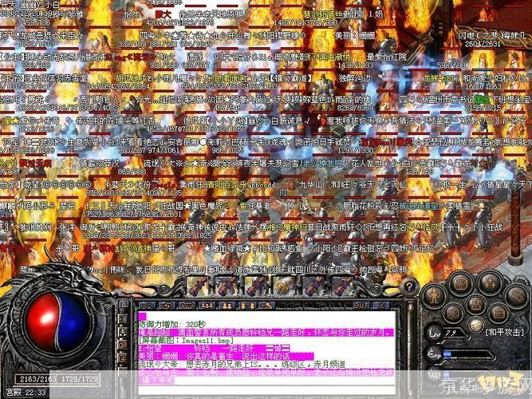Use the first belt slot scroll
The height and width of the screenshot is (399, 532).
(198, 286)
